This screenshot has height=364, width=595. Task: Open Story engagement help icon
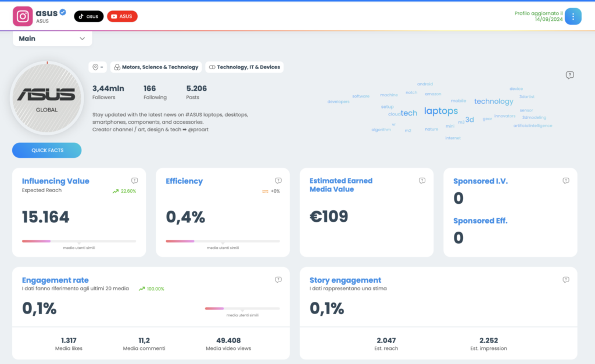pos(566,279)
